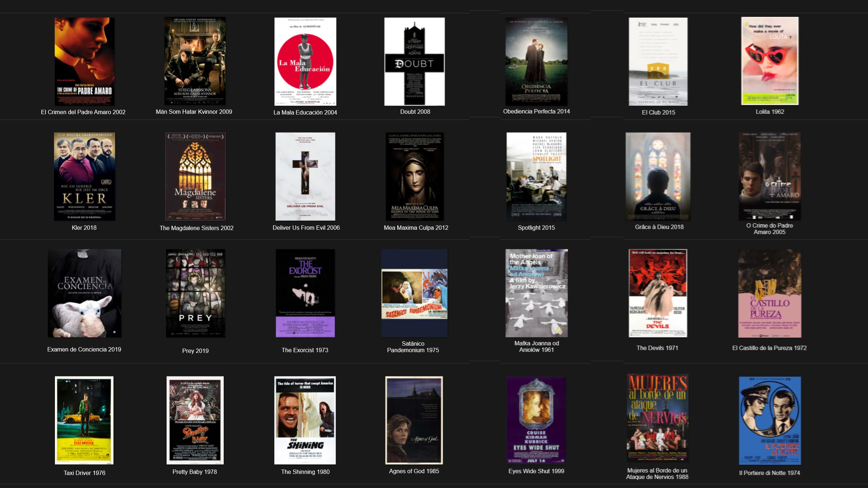Image resolution: width=868 pixels, height=488 pixels.
Task: Click the El Club 2015 title
Action: 658,112
